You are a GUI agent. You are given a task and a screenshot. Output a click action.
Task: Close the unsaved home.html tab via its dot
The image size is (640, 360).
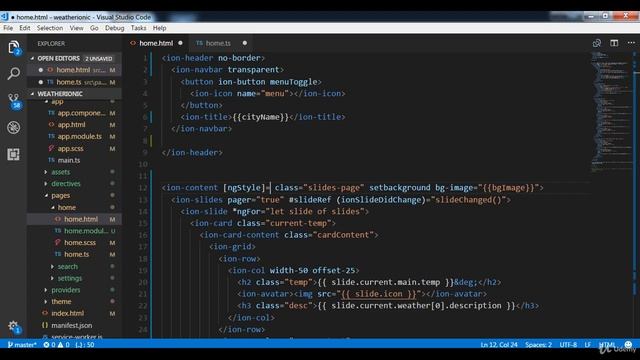180,43
